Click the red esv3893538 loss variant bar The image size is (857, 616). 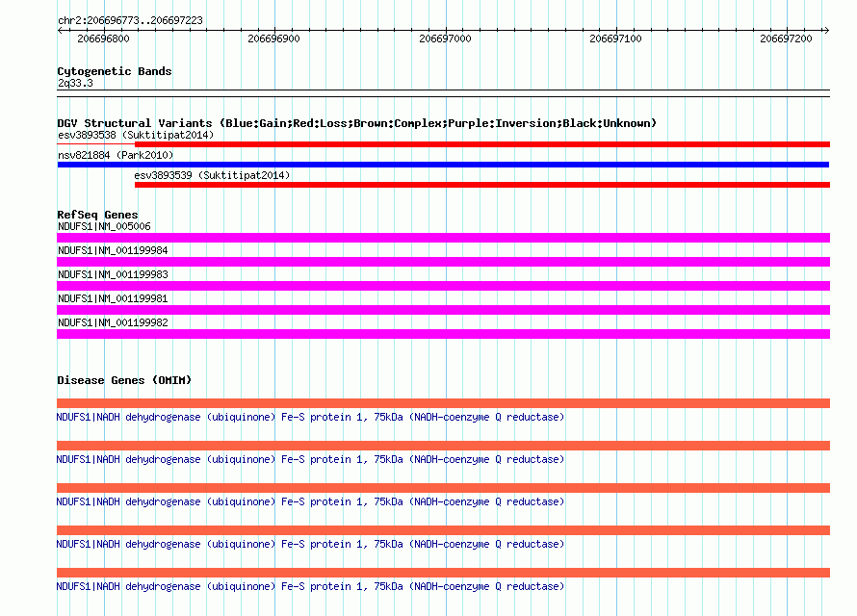tap(443, 144)
